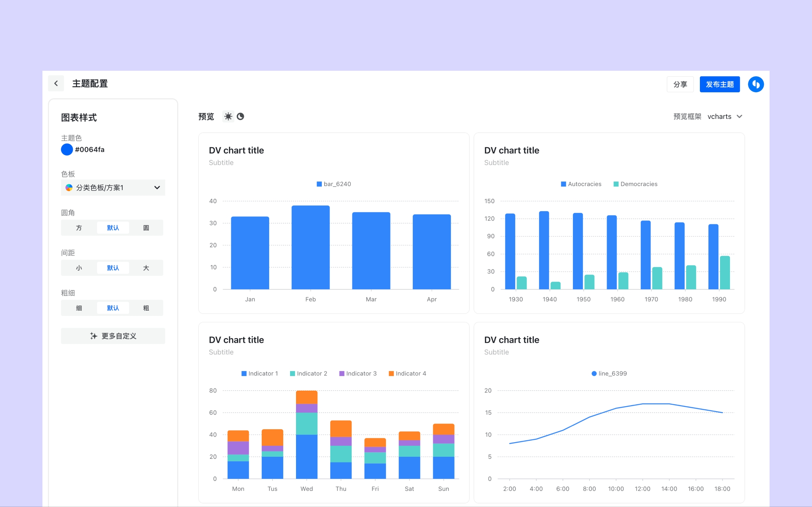This screenshot has width=812, height=507.
Task: Toggle the line_6399 legend dot
Action: point(594,374)
